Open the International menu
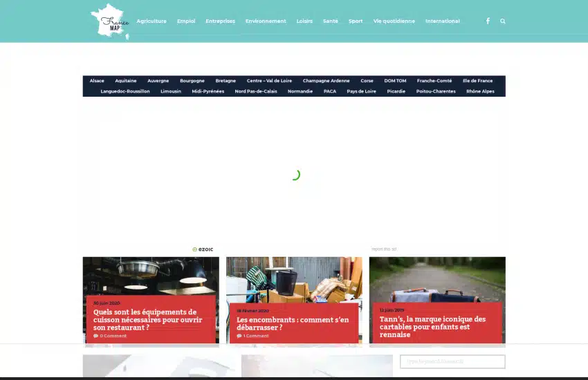This screenshot has width=588, height=380. (x=443, y=21)
